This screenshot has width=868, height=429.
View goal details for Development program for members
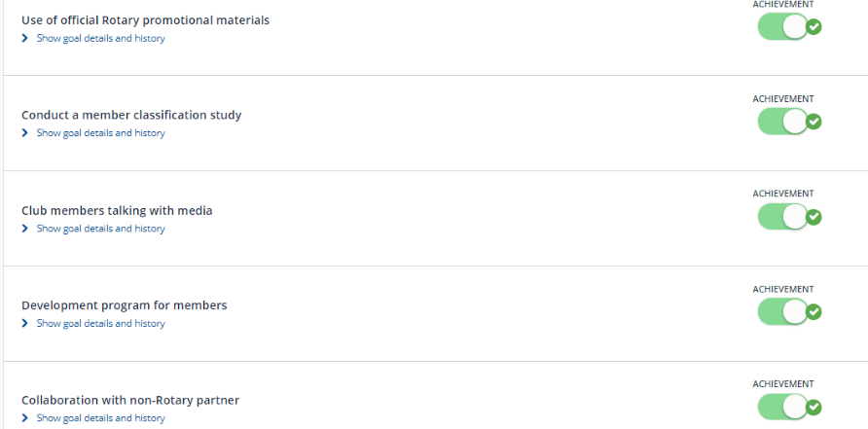click(x=100, y=324)
